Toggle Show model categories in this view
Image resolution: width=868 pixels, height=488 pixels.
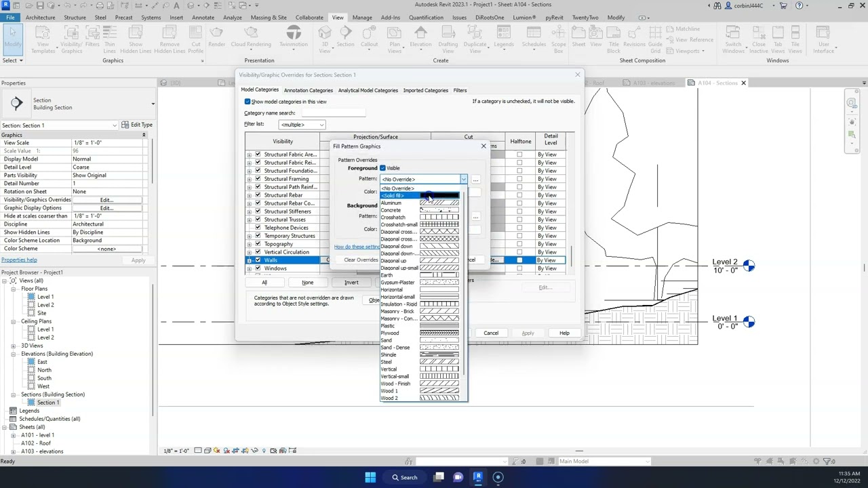point(248,102)
